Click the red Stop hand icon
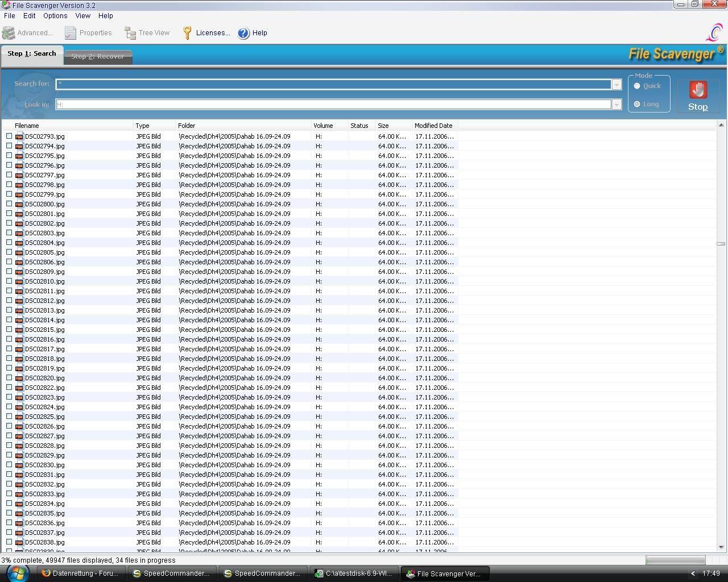The height and width of the screenshot is (582, 728). click(698, 90)
